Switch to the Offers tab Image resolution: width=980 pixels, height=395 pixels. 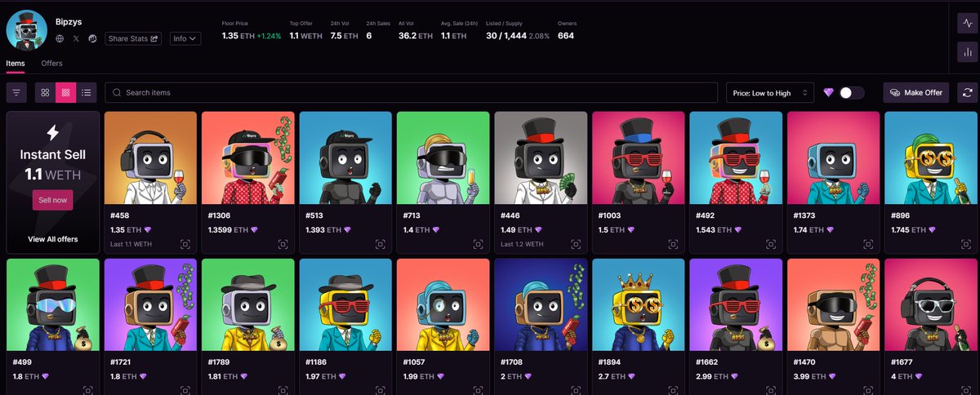[52, 63]
